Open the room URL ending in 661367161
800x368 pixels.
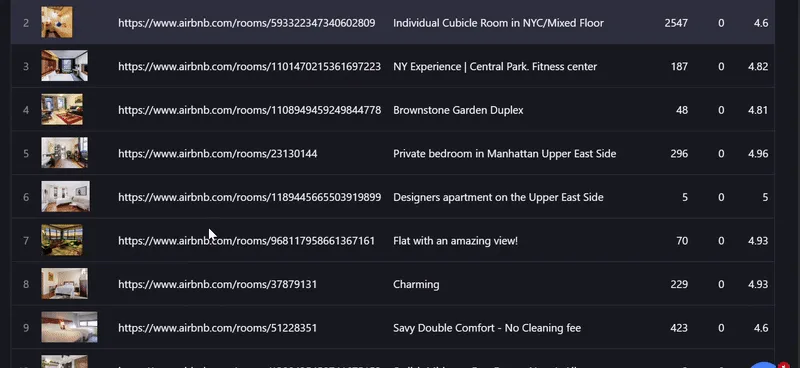point(246,241)
